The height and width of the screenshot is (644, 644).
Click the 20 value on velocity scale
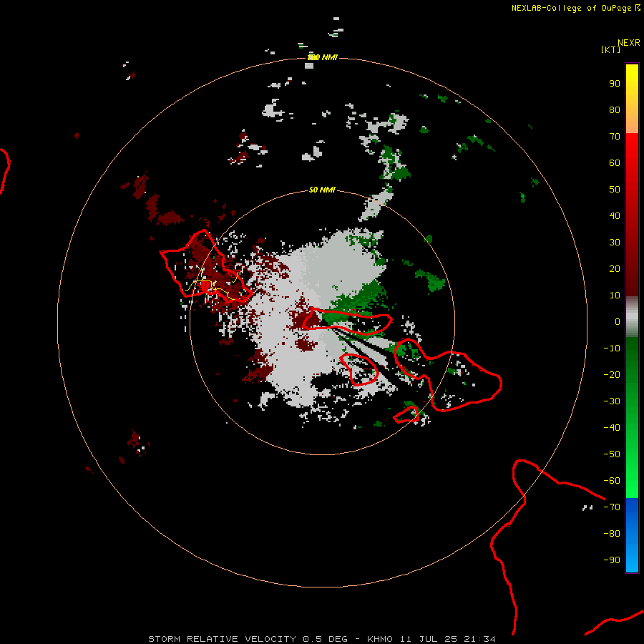coord(615,269)
